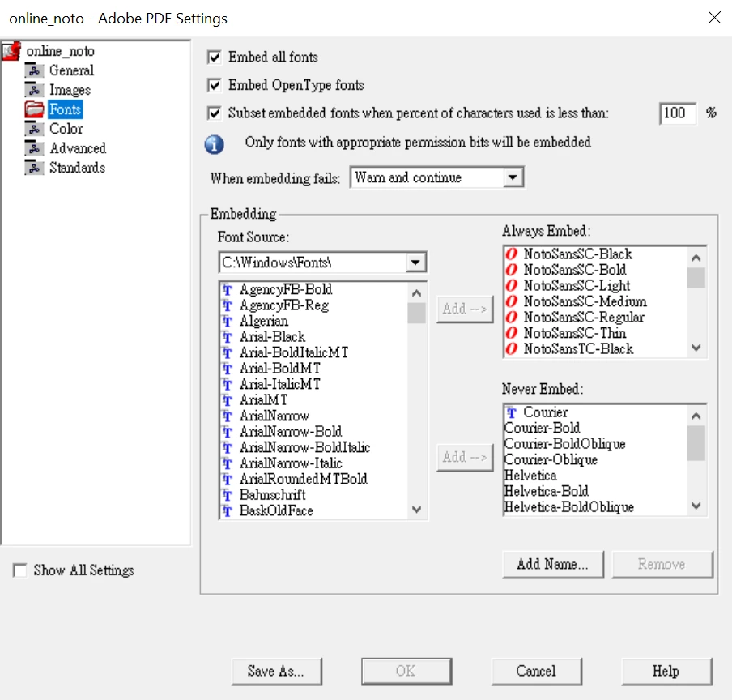Select Arial-BoldItalicMT in font list
The height and width of the screenshot is (700, 732).
point(294,353)
